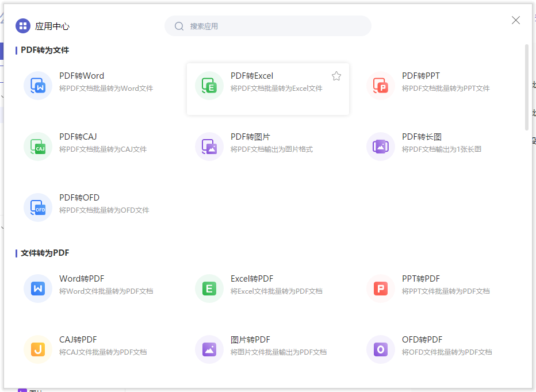Viewport: 536px width, 392px height.
Task: Click description 将PDF文档批量转为CAJ文件
Action: [x=103, y=149]
